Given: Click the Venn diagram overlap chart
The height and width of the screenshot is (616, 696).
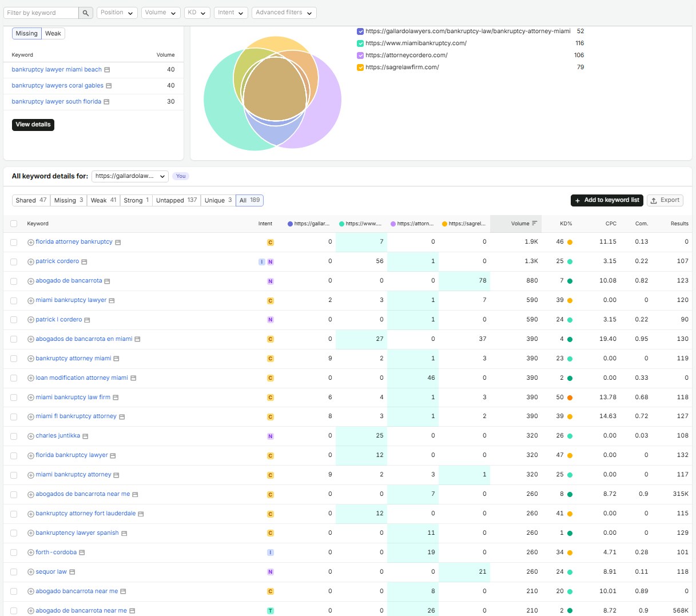Looking at the screenshot, I should 272,93.
